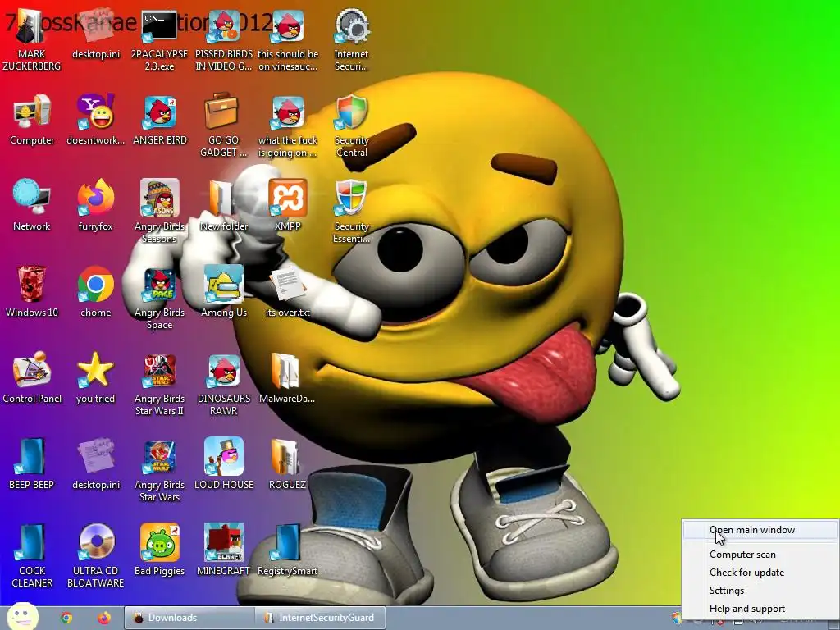
Task: Choose Computer scan in tray menu
Action: click(760, 555)
